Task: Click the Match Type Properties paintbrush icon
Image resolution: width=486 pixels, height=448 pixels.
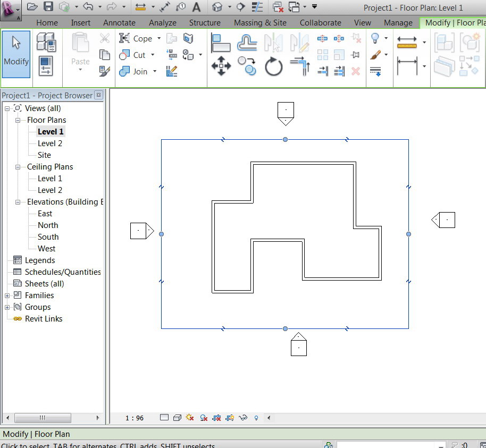Action: 105,71
